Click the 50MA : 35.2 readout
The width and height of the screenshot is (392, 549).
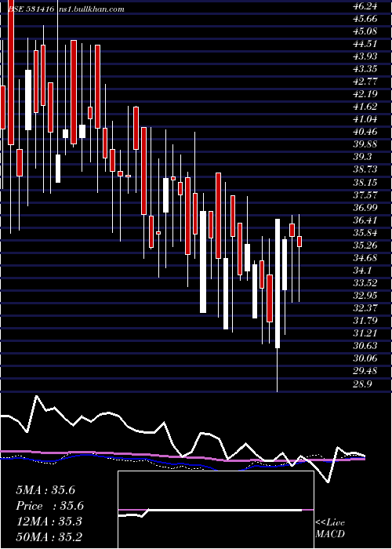point(49,536)
